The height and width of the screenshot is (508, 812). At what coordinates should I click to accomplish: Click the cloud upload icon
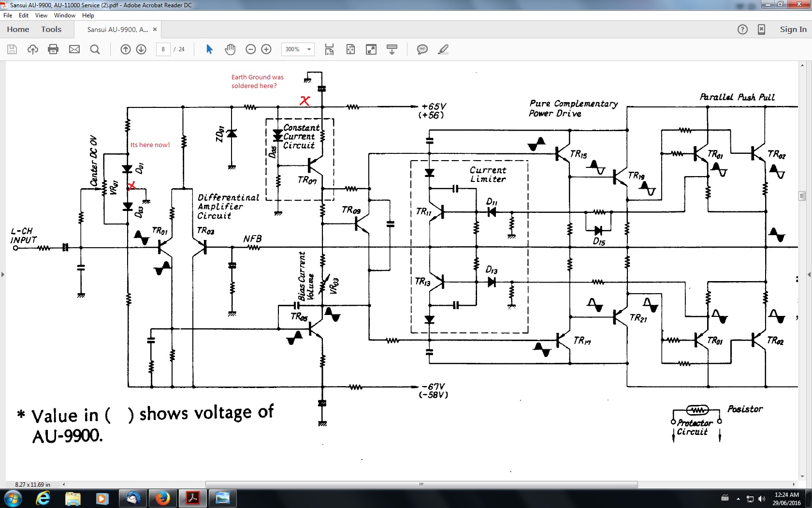[33, 49]
